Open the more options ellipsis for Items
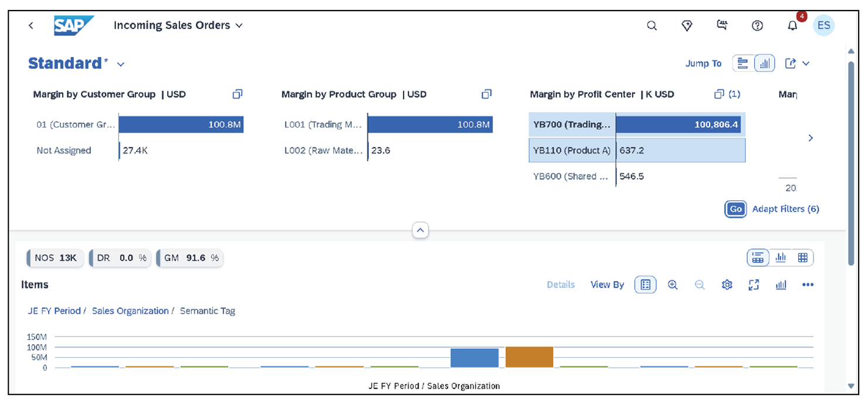The height and width of the screenshot is (404, 868). coord(808,285)
